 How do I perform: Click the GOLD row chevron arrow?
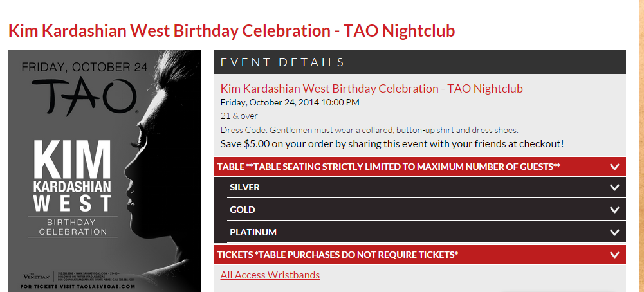pyautogui.click(x=614, y=210)
